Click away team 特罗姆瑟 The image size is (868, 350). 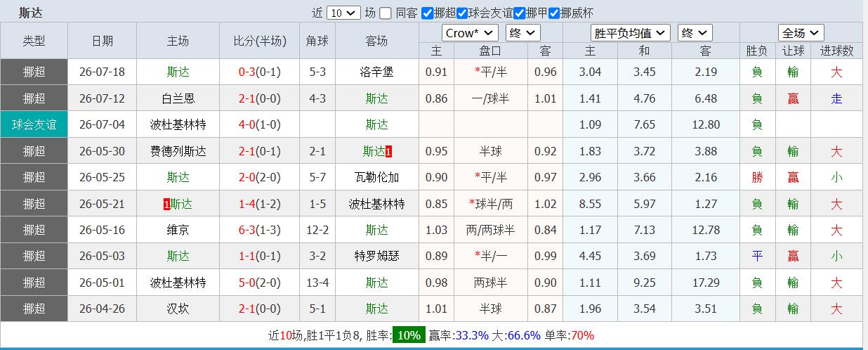click(377, 256)
